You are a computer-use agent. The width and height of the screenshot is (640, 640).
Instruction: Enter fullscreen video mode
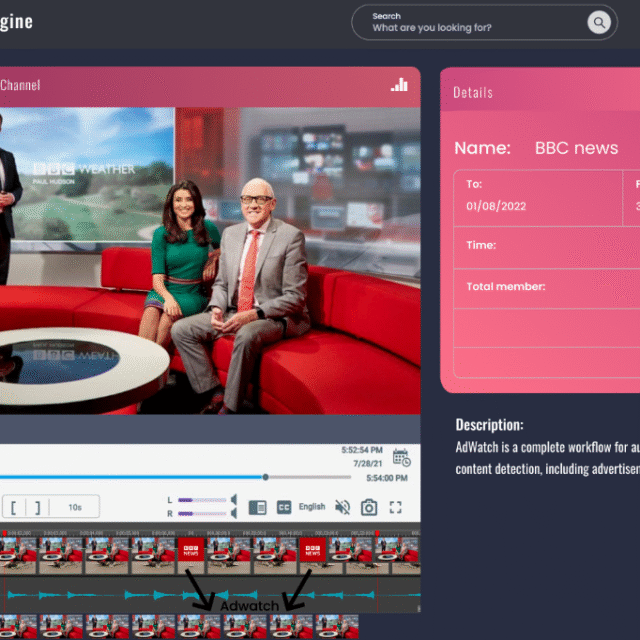pyautogui.click(x=396, y=507)
